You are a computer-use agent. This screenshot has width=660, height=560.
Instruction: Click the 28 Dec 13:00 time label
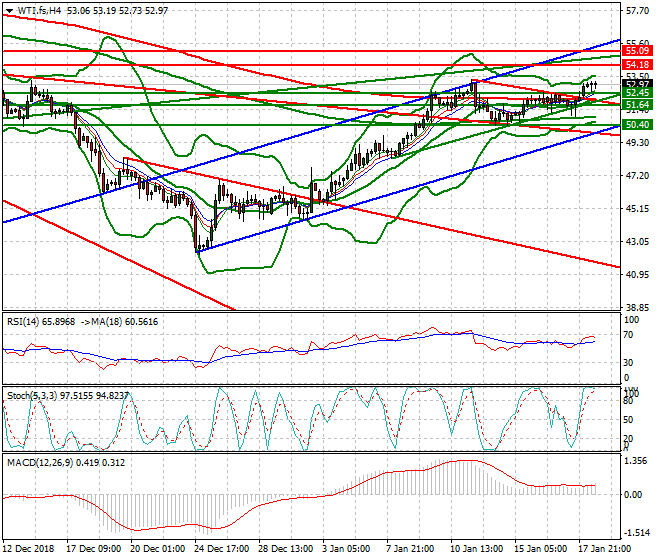point(285,549)
